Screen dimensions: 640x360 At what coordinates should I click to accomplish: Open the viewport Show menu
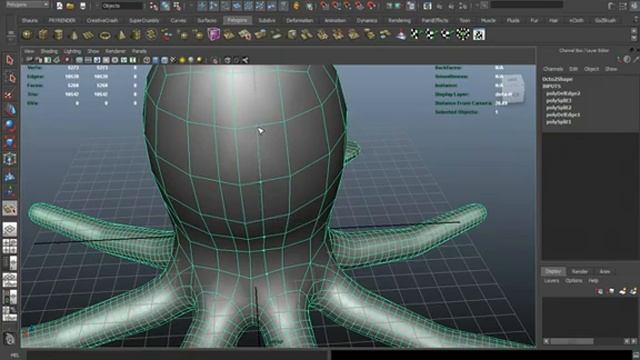pos(93,51)
